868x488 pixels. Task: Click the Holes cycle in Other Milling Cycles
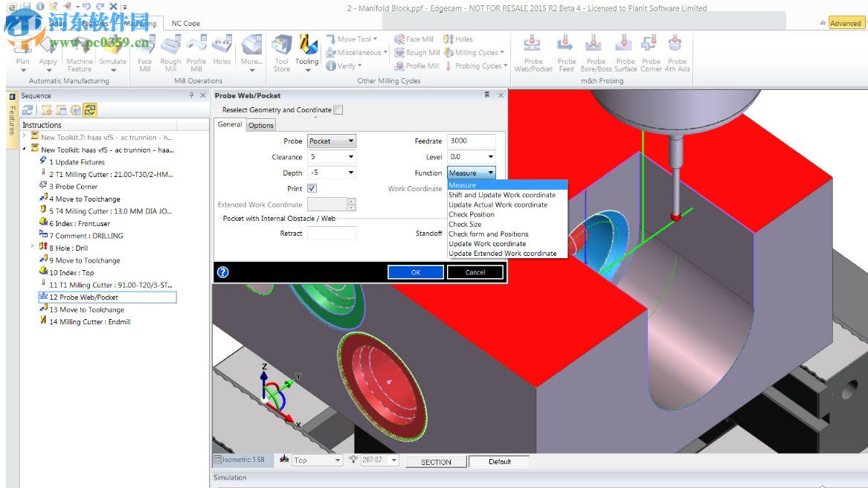pos(458,39)
